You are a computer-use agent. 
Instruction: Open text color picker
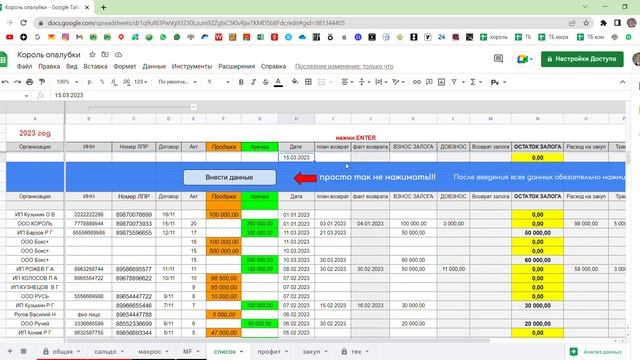click(x=278, y=82)
